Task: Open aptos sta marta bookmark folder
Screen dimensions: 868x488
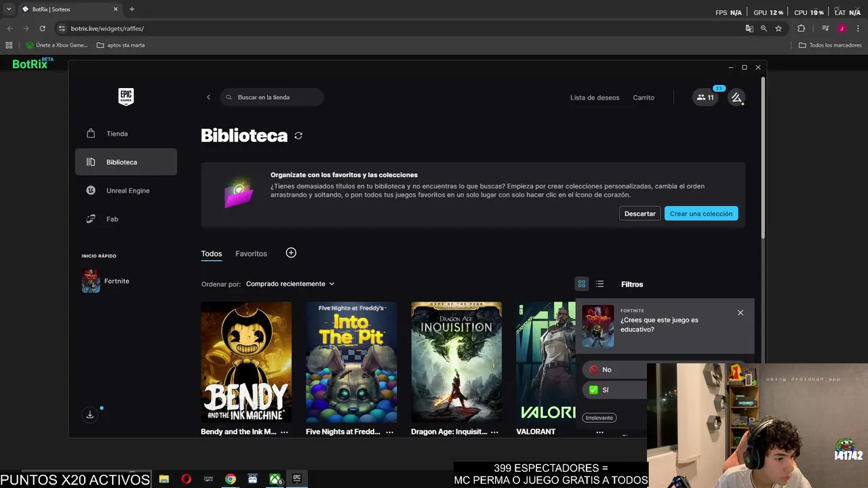Action: click(x=121, y=45)
